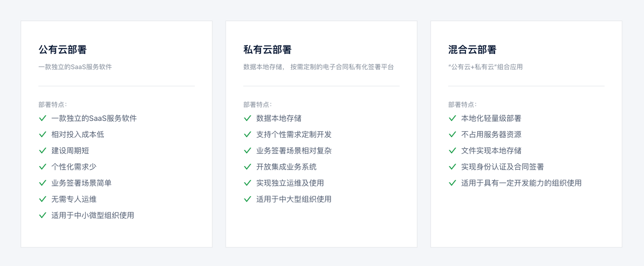Click checkmark beside 相对投入成本低
This screenshot has width=644, height=266.
pos(42,135)
